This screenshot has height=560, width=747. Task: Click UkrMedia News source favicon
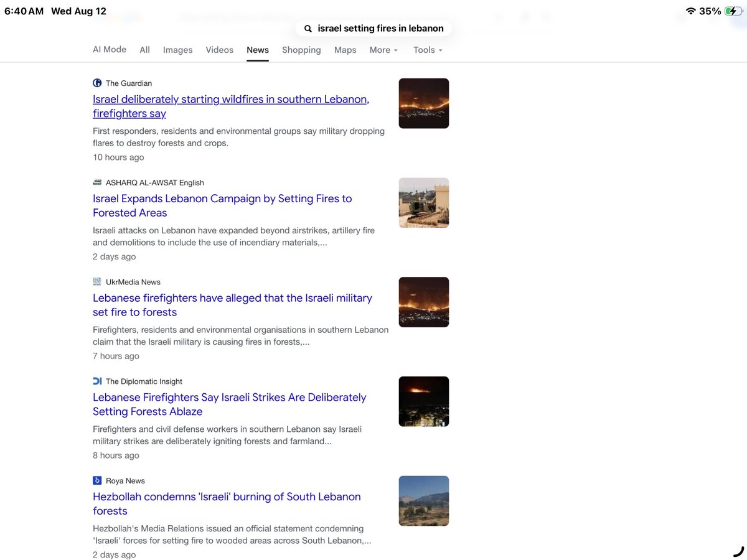(x=97, y=282)
